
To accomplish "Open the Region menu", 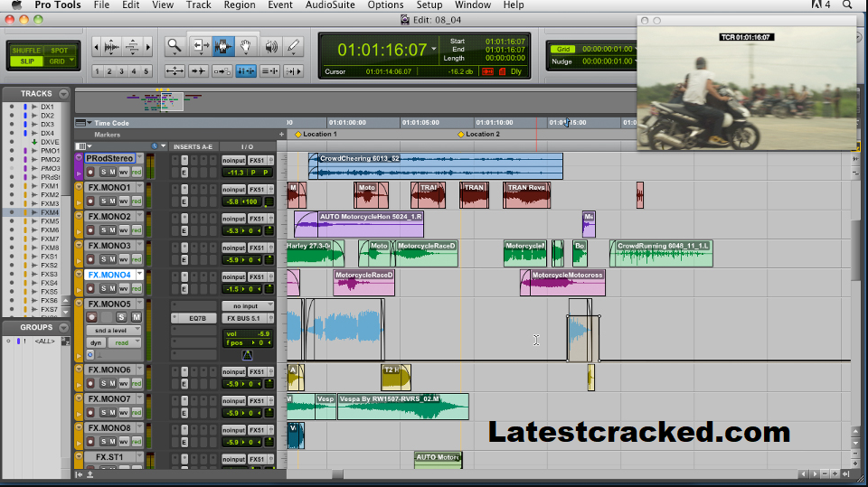I will 240,5.
